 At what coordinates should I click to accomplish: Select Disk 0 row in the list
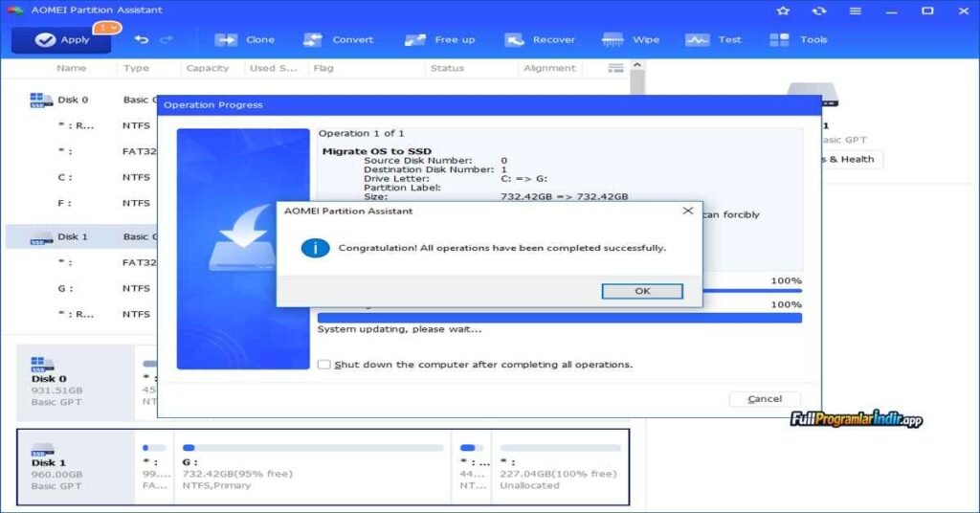pyautogui.click(x=81, y=100)
